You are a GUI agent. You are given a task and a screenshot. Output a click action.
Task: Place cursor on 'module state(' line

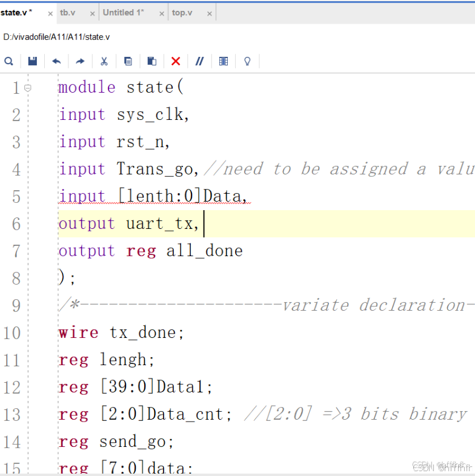(x=121, y=87)
